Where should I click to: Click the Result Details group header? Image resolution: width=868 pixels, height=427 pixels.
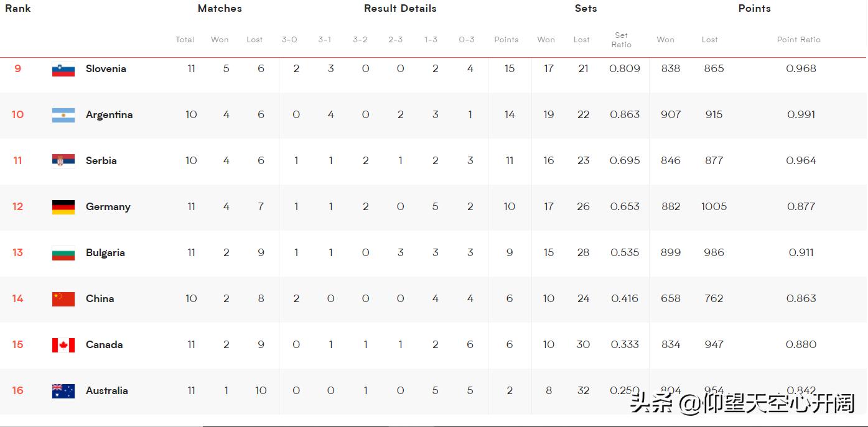400,9
